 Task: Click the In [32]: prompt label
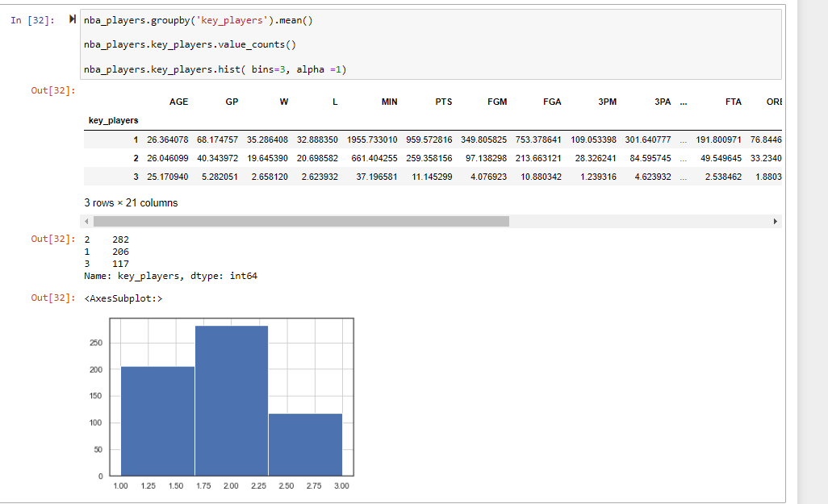(x=32, y=21)
